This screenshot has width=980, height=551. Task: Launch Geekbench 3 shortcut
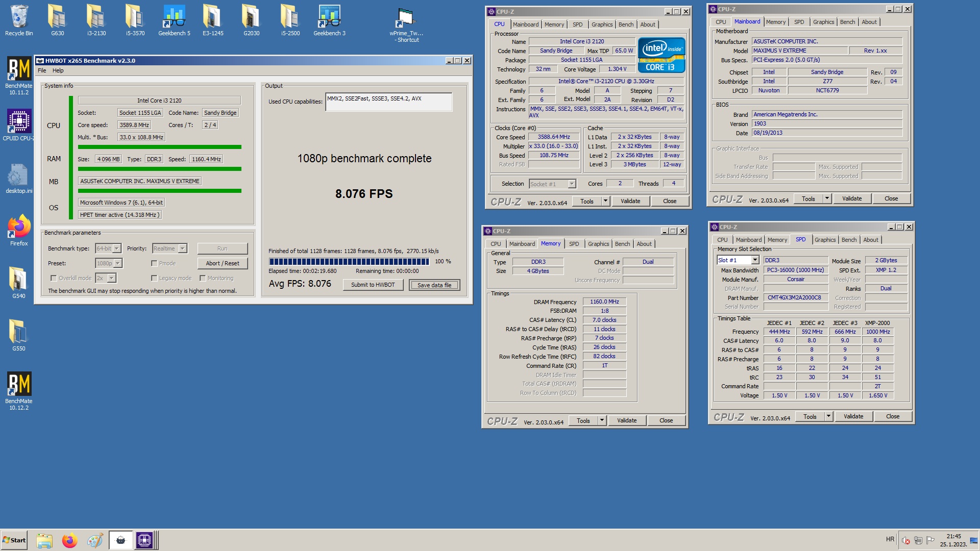[329, 20]
